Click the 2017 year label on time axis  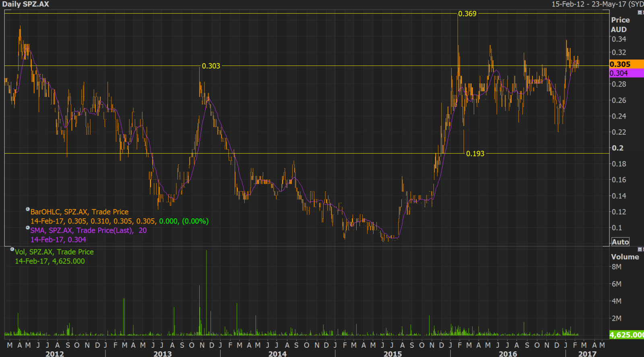pos(588,354)
